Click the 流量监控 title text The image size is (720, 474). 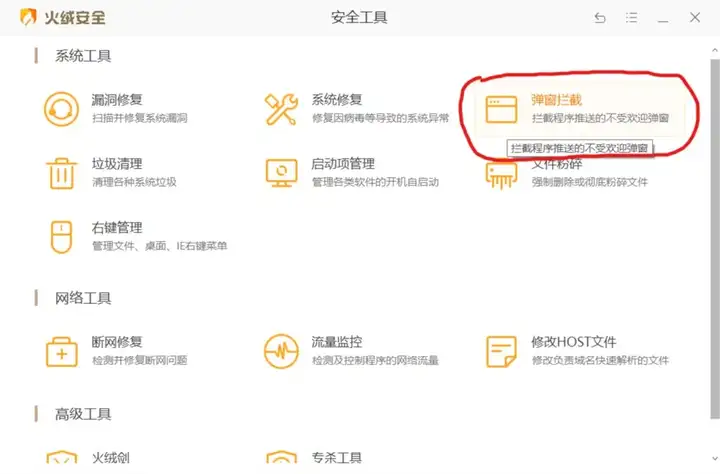tap(337, 342)
